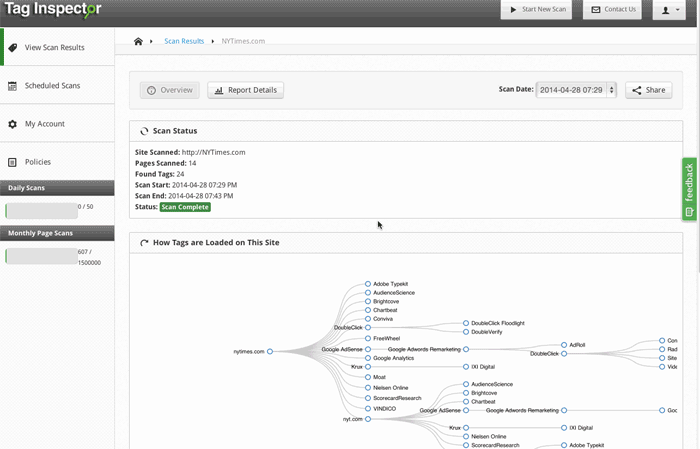The image size is (700, 449).
Task: Collapse the nytimes.com root node
Action: (270, 351)
